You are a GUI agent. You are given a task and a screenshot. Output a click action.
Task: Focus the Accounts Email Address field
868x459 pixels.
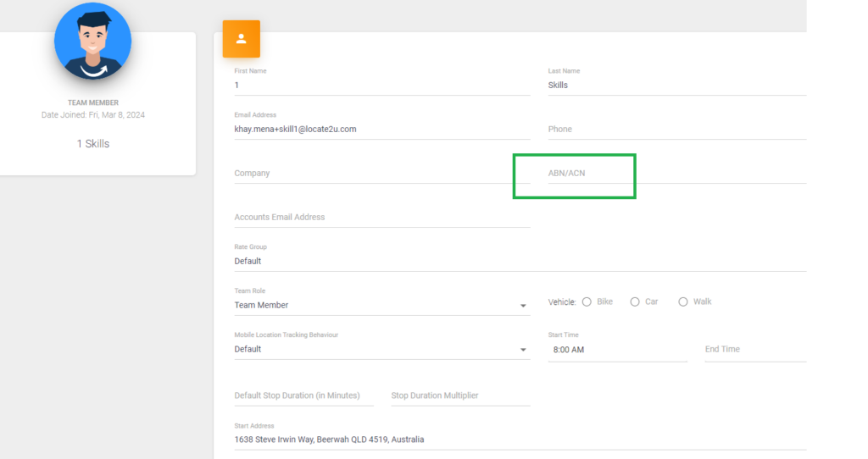[x=382, y=218]
